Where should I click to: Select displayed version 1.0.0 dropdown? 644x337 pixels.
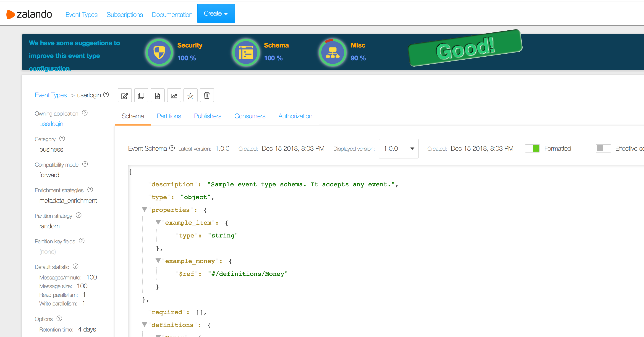coord(398,148)
